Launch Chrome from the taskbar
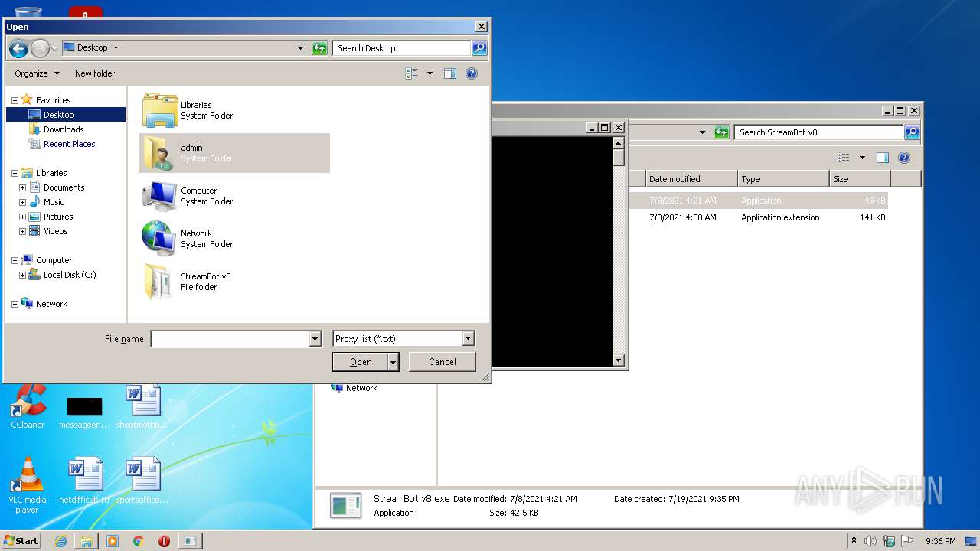The height and width of the screenshot is (551, 980). 139,541
